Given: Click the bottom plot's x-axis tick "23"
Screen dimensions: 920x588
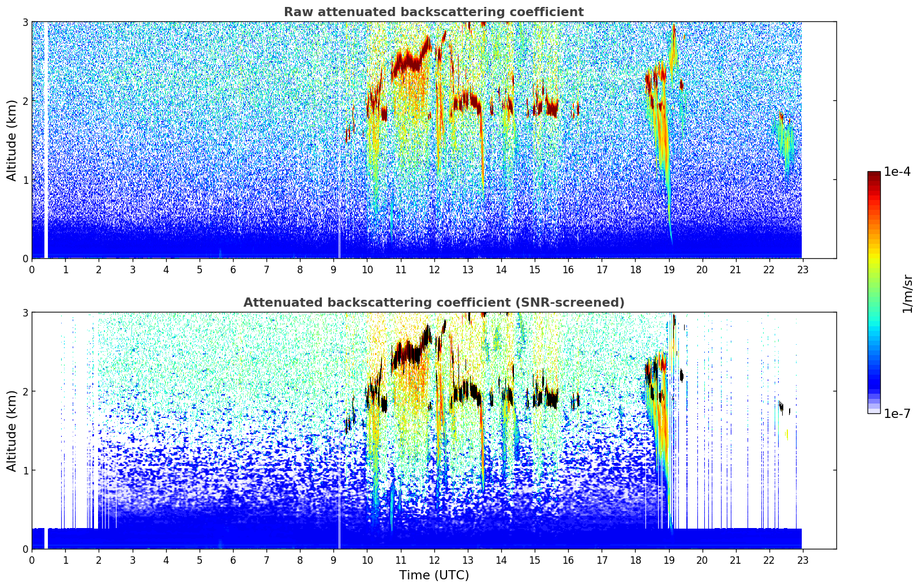Looking at the screenshot, I should [803, 560].
